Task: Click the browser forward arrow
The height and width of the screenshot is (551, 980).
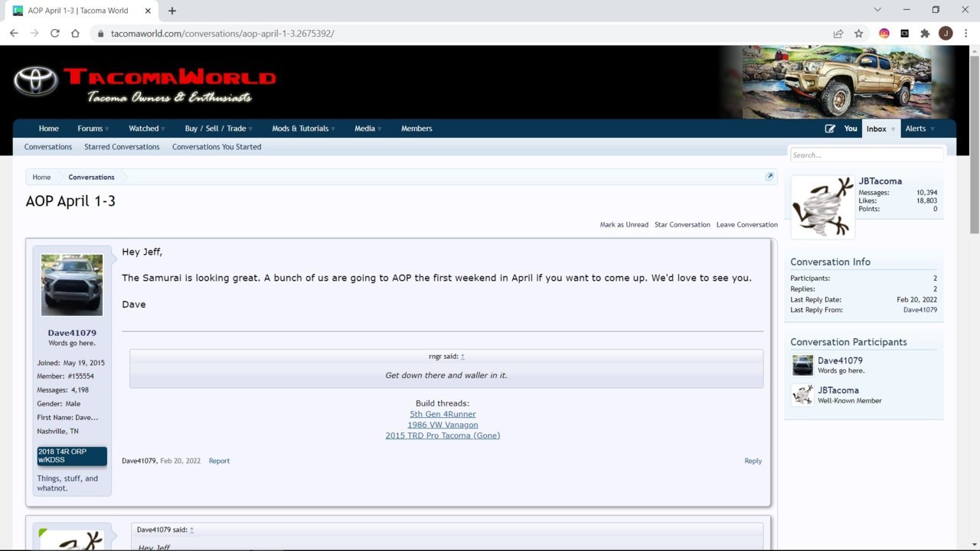Action: point(34,34)
